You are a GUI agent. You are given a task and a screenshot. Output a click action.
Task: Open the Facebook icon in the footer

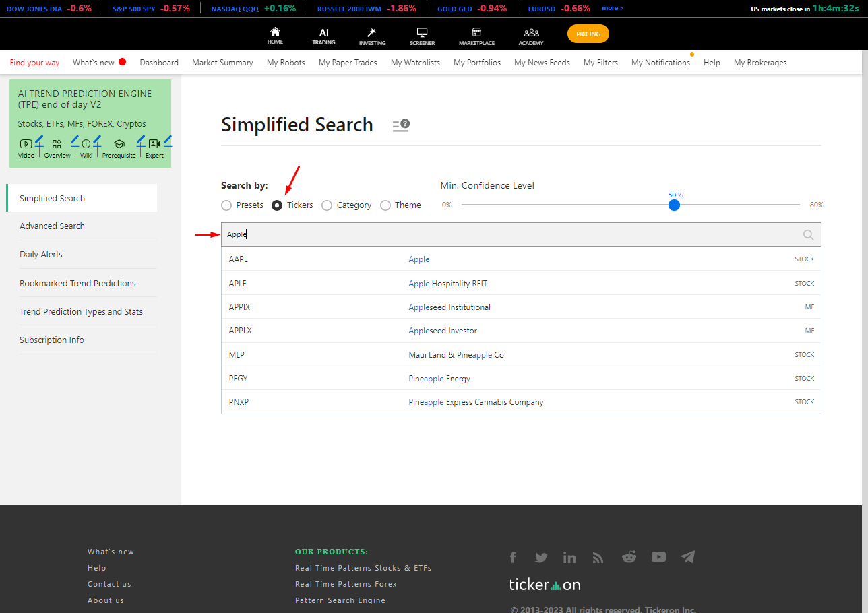(513, 557)
